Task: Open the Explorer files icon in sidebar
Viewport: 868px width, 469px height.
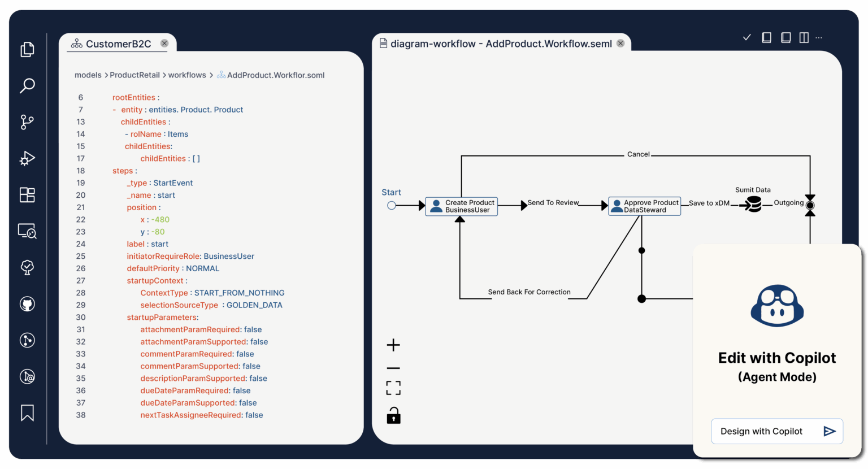Action: pyautogui.click(x=27, y=50)
